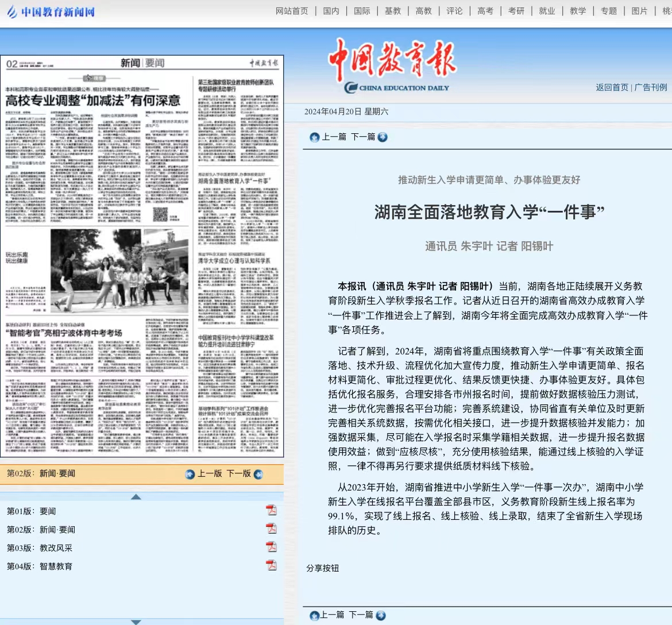
Task: Click the students playing photo on newspaper page
Action: coord(119,271)
